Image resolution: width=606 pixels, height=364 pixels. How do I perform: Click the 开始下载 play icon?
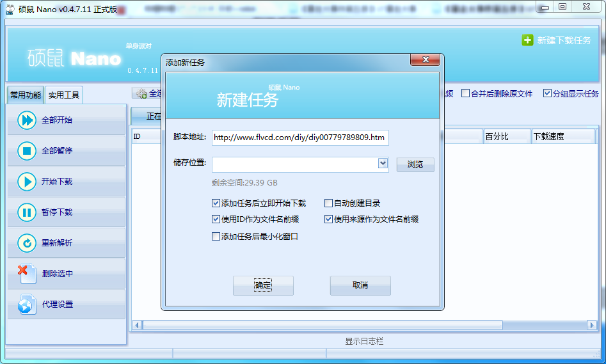27,181
